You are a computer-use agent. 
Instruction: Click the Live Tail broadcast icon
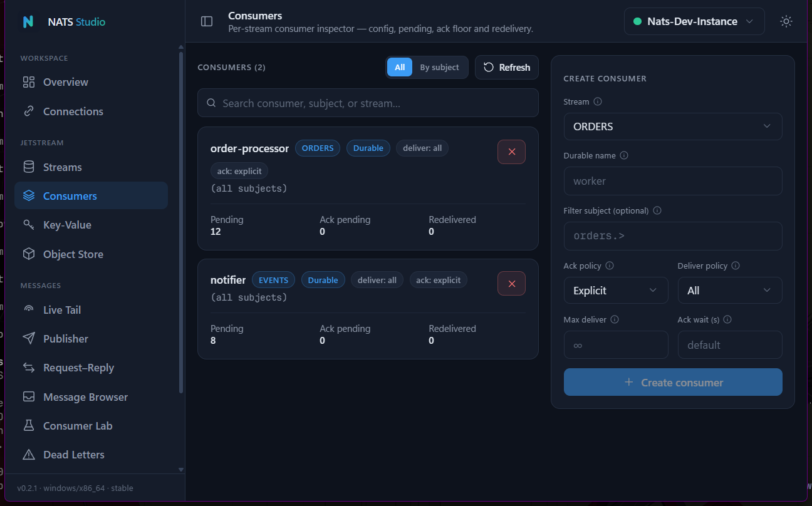click(29, 310)
